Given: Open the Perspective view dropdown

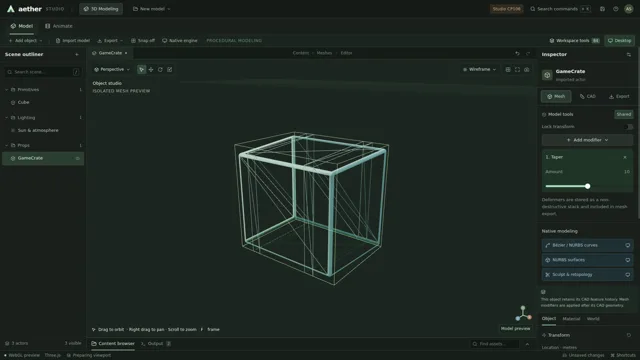Looking at the screenshot, I should (x=112, y=69).
